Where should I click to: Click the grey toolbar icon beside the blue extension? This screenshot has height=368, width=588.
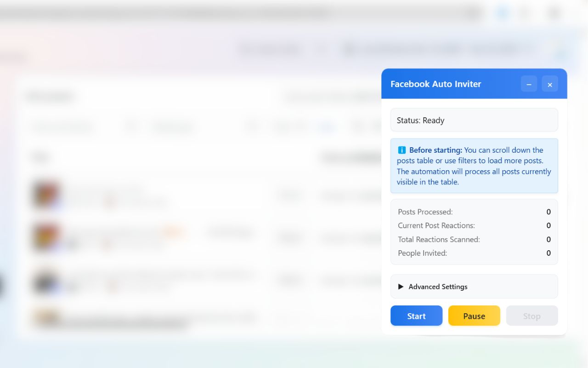coord(525,12)
